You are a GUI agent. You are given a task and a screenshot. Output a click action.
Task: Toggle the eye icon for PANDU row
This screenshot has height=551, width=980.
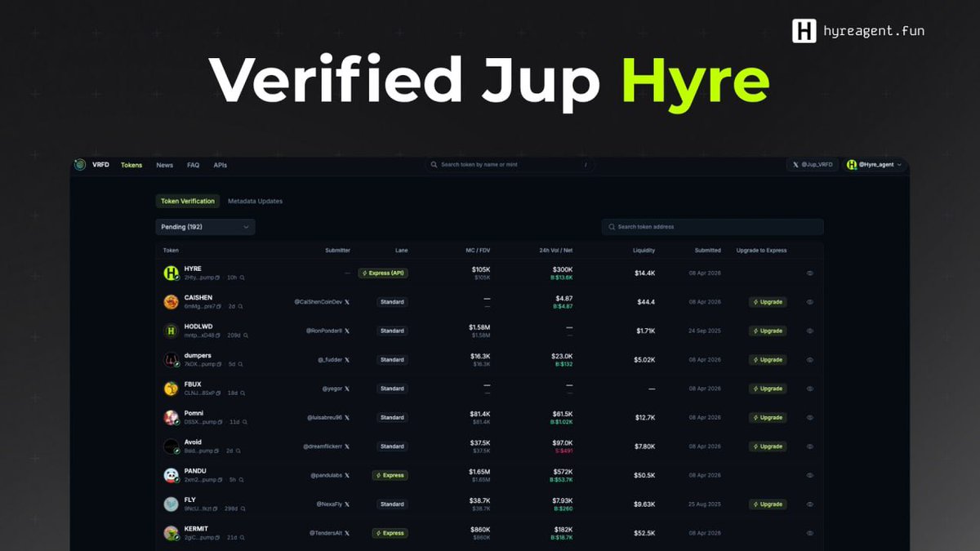tap(810, 475)
